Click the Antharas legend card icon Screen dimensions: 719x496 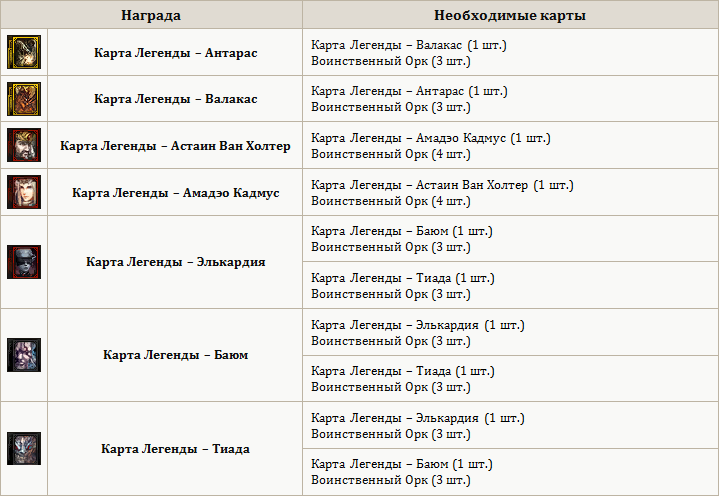pos(22,52)
